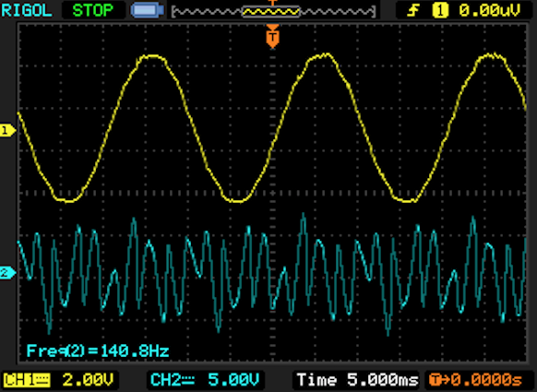
Task: Click the yellow channel 1 ground marker
Action: [x=7, y=130]
